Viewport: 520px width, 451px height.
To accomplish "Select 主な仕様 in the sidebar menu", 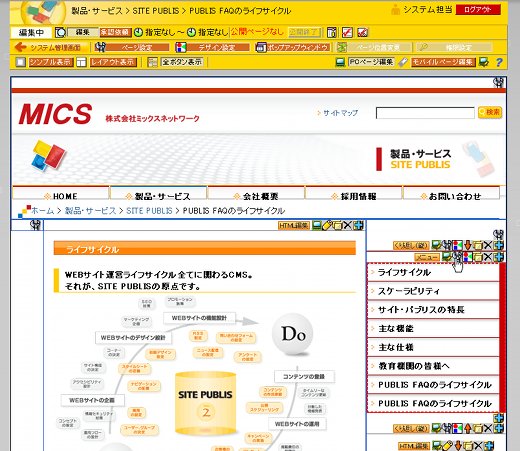I will [433, 347].
